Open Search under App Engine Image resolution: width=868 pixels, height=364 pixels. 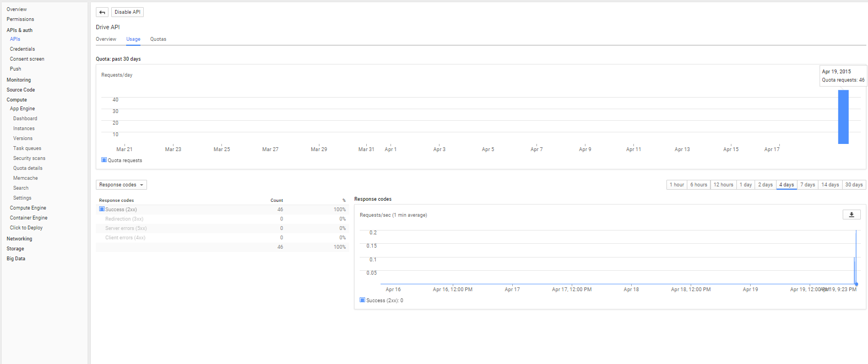(x=21, y=188)
